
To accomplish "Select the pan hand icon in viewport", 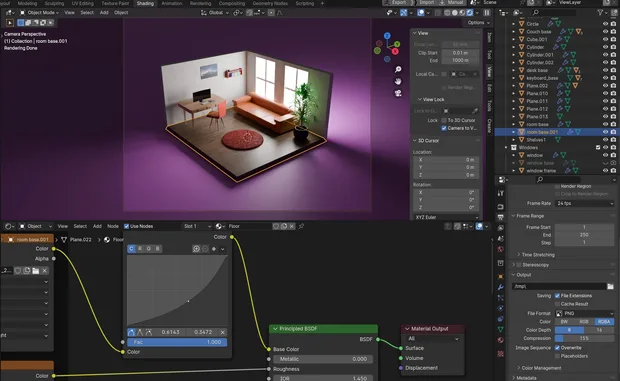I will pyautogui.click(x=398, y=81).
